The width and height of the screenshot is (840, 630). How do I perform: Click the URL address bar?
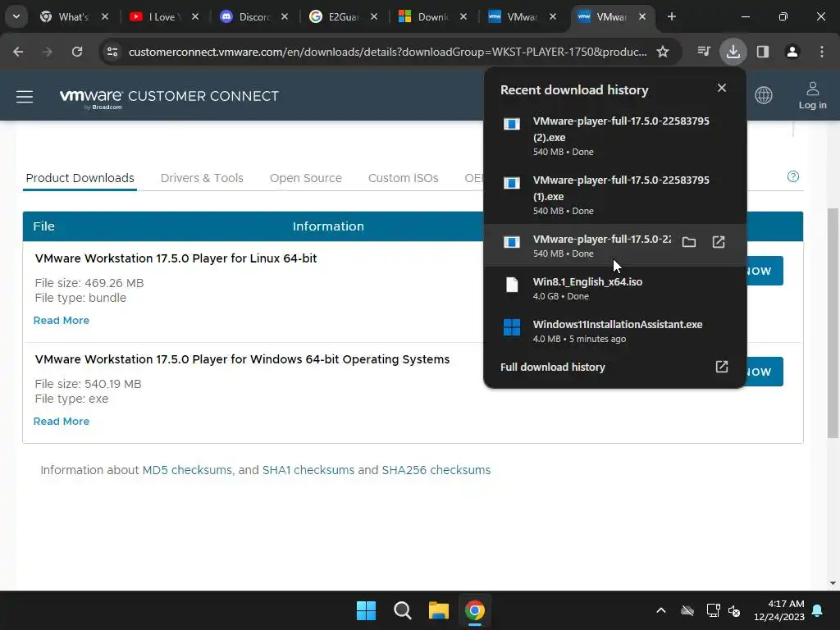coord(387,52)
